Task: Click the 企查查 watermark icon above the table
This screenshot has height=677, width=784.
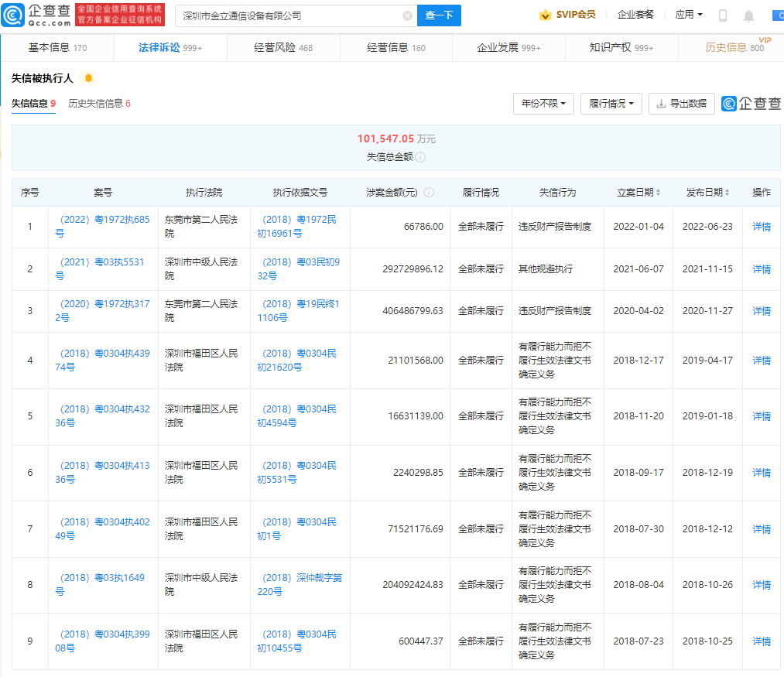Action: click(730, 103)
